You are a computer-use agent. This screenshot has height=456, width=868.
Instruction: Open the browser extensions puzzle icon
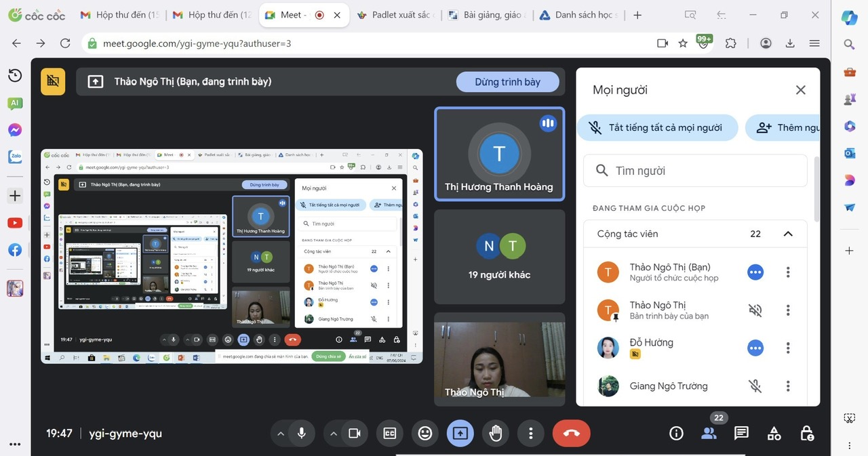click(x=730, y=43)
